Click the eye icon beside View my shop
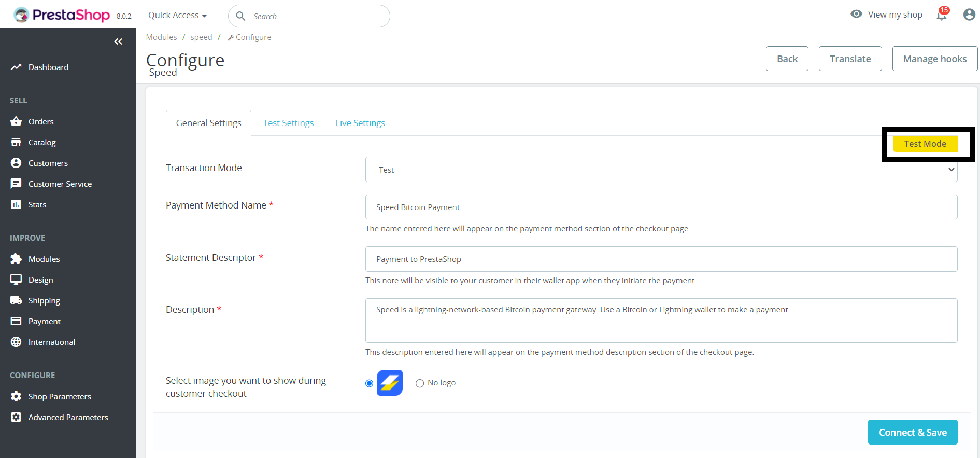 [x=856, y=14]
